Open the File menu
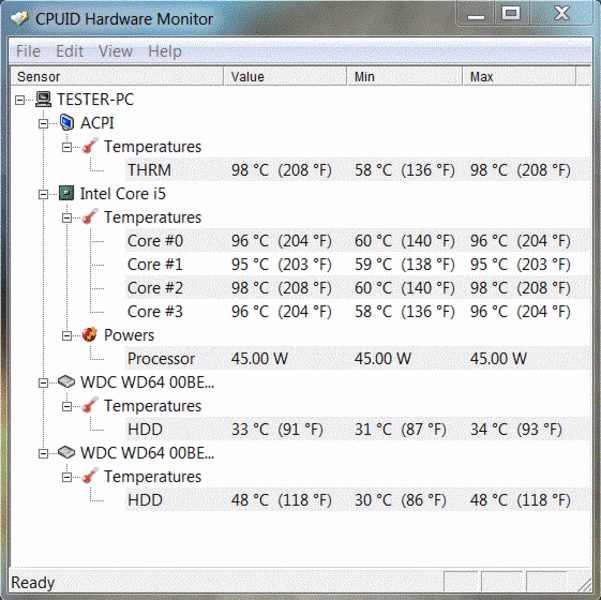601x600 pixels. tap(28, 51)
